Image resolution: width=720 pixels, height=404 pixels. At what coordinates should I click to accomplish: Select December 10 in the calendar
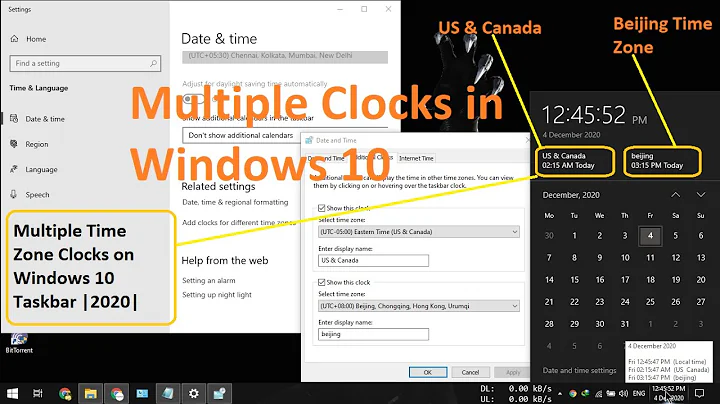pos(625,258)
